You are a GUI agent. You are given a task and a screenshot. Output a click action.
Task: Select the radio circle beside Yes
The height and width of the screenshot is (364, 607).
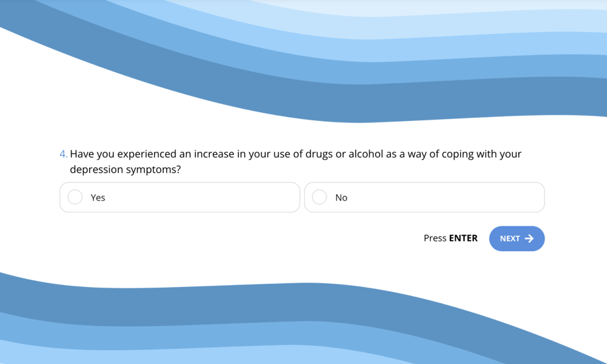click(x=75, y=197)
